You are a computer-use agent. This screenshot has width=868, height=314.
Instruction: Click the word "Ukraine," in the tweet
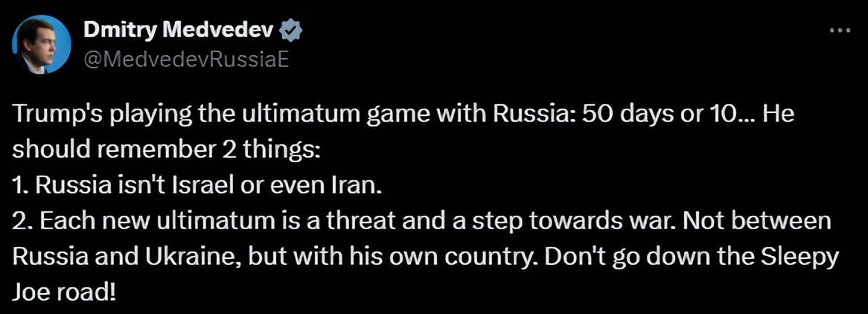194,257
